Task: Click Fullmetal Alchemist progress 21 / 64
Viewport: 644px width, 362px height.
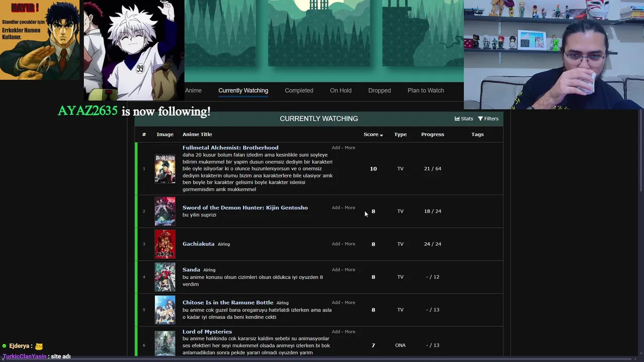Action: click(433, 169)
